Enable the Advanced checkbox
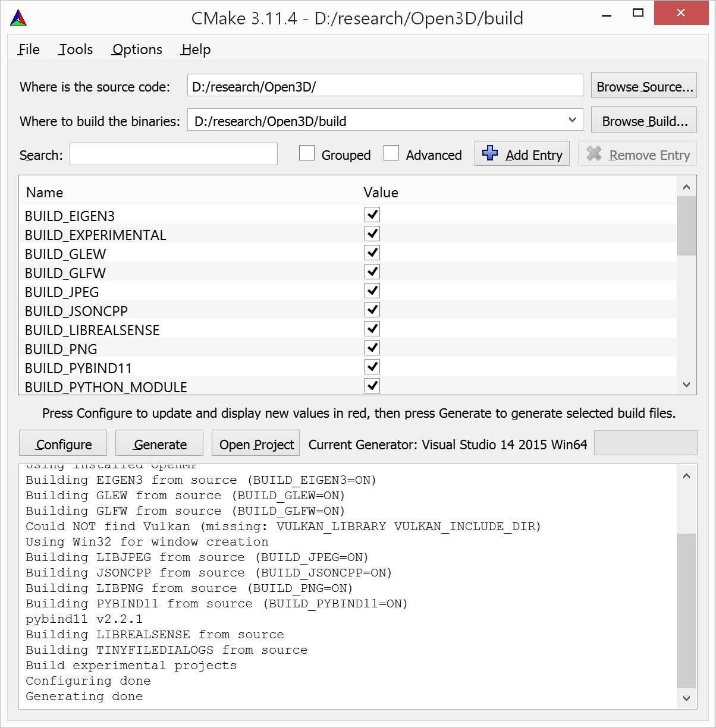716x728 pixels. point(391,153)
